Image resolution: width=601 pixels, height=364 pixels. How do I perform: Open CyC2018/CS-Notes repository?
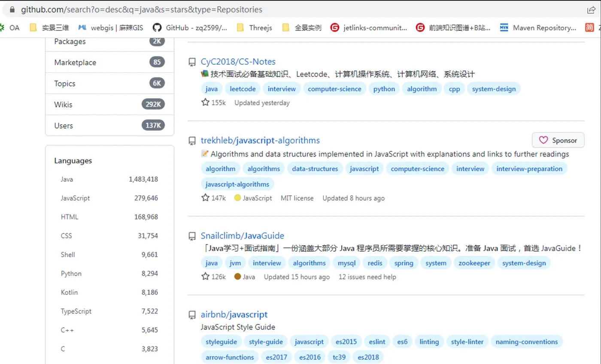click(x=238, y=62)
